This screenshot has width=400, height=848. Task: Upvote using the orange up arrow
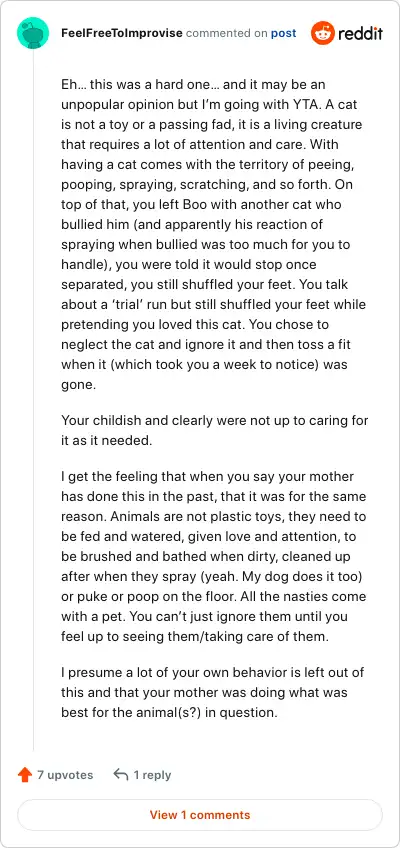pos(25,775)
